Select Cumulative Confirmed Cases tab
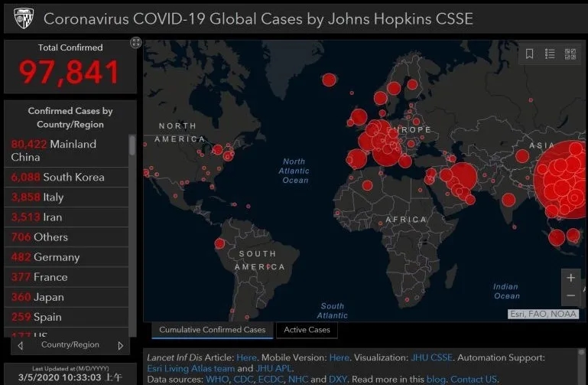Image resolution: width=588 pixels, height=385 pixels. click(212, 330)
